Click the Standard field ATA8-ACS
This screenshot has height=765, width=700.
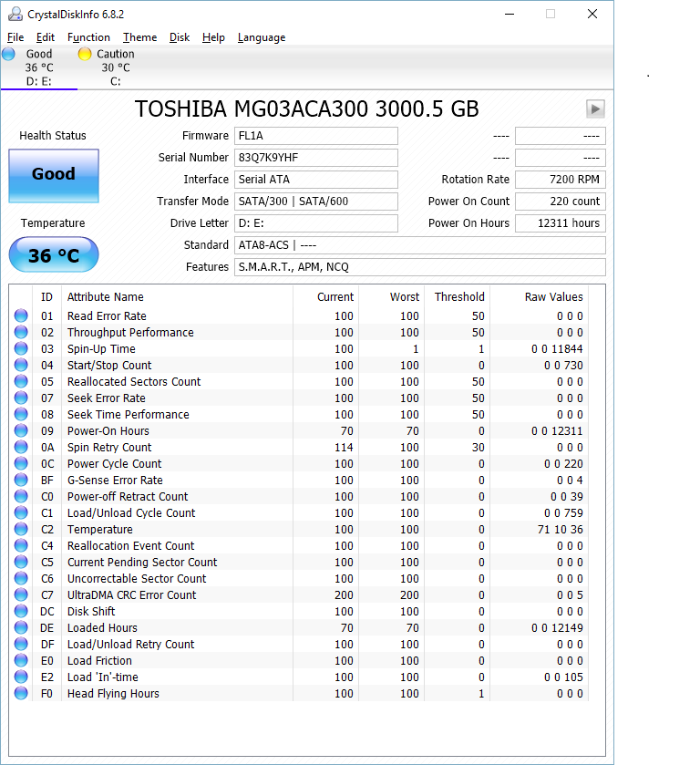[420, 245]
